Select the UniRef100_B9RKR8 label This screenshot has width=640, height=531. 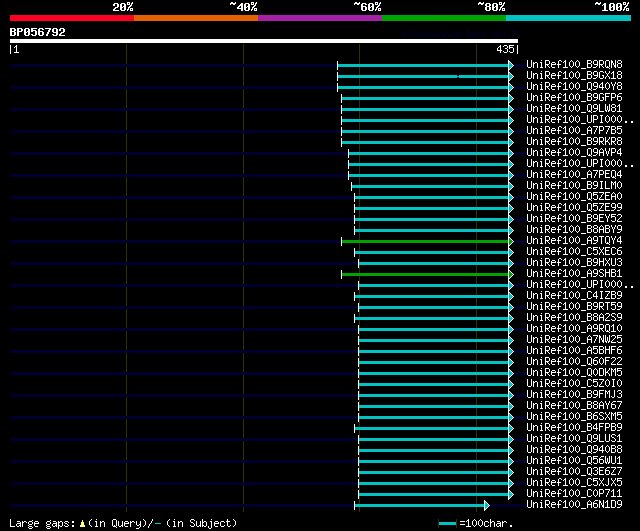(x=574, y=141)
